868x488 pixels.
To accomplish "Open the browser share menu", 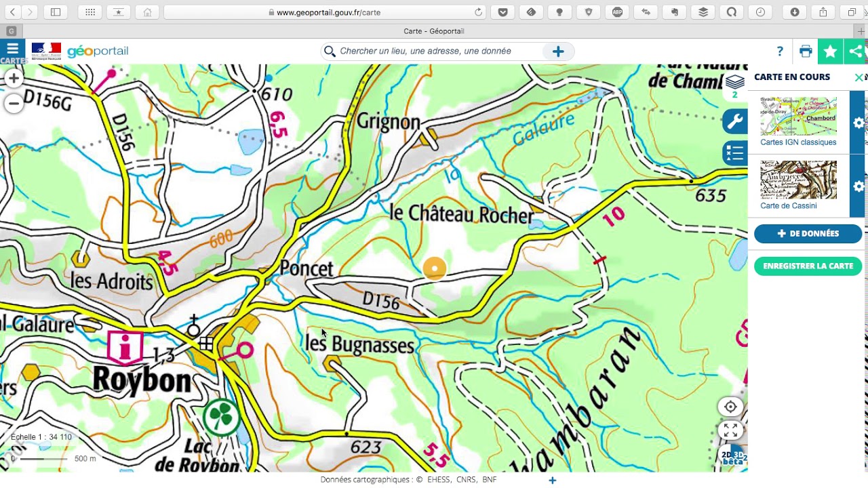I will pyautogui.click(x=823, y=12).
